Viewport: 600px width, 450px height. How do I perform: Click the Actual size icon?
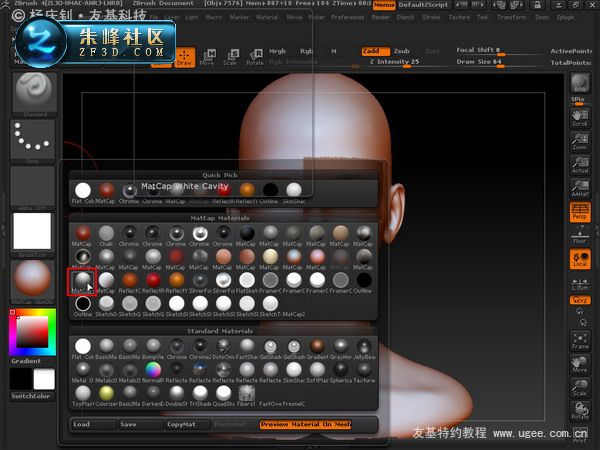point(580,165)
